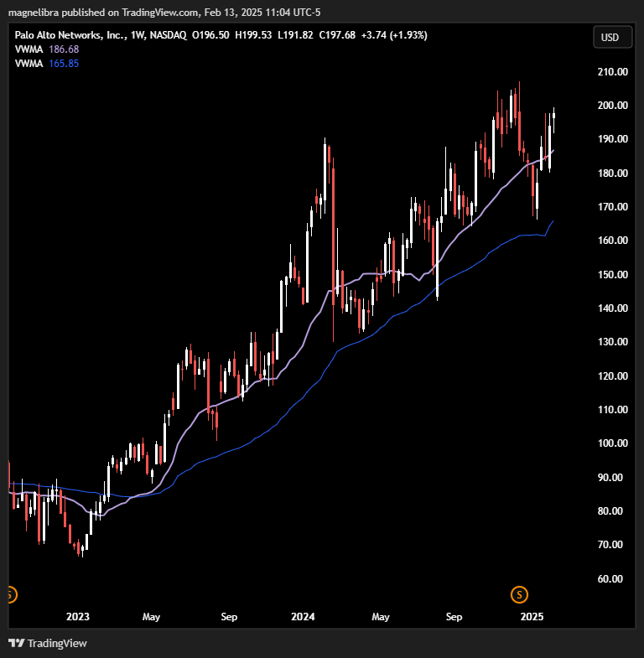Click the Sep label before 2025

(x=454, y=617)
